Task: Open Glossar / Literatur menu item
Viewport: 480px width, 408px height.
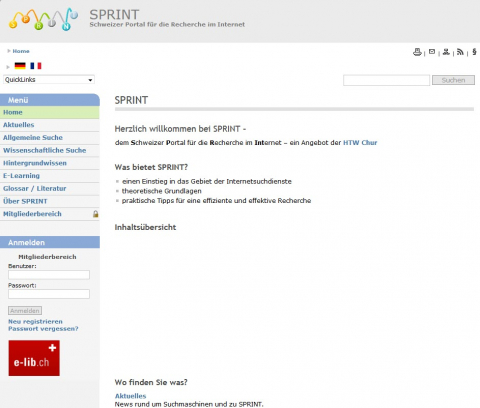Action: click(50, 188)
